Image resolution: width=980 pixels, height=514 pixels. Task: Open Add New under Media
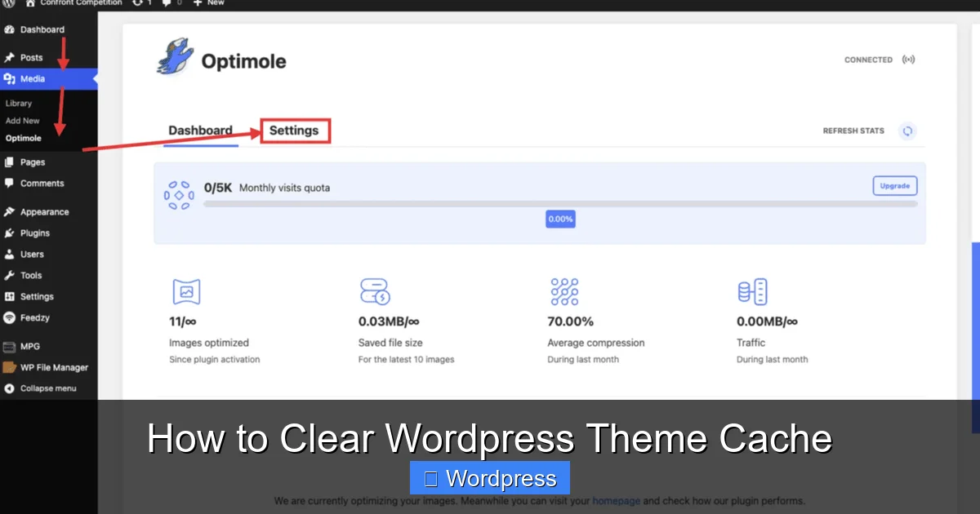pyautogui.click(x=23, y=121)
